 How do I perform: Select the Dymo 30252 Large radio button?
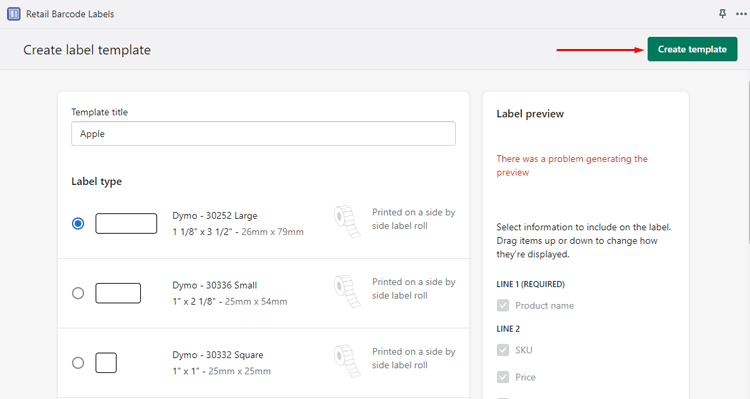[x=78, y=223]
